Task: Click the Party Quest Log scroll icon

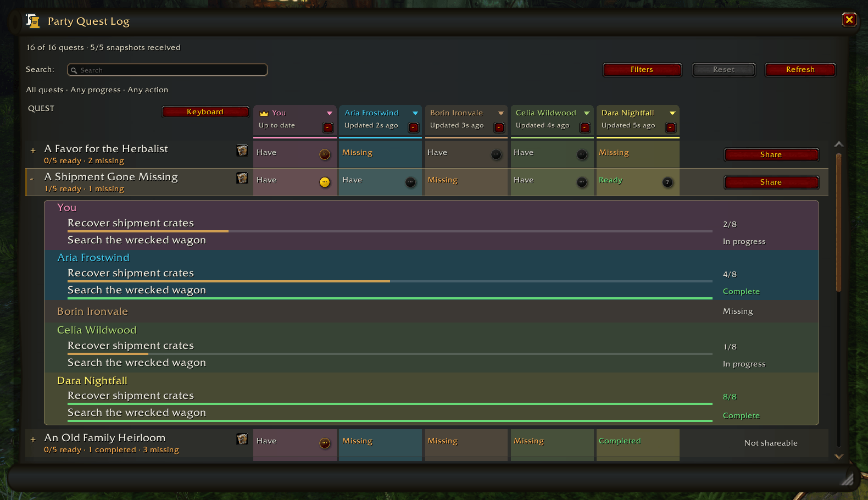Action: click(x=33, y=21)
